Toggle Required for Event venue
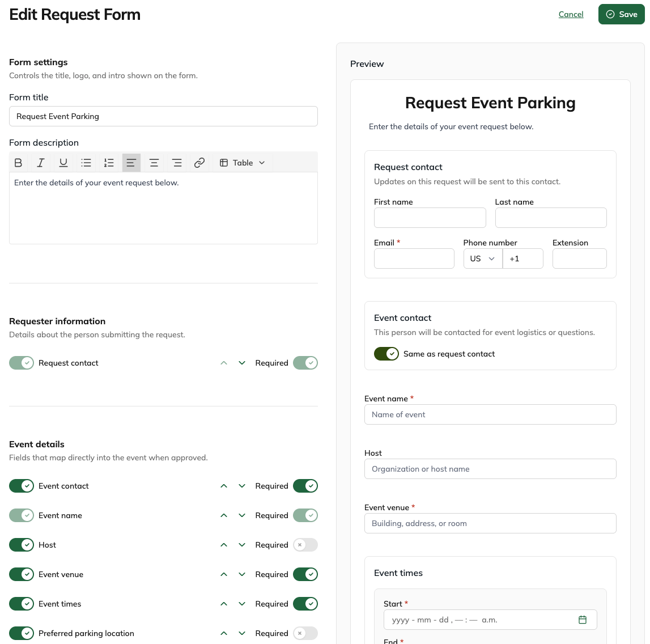The height and width of the screenshot is (644, 650). [305, 574]
